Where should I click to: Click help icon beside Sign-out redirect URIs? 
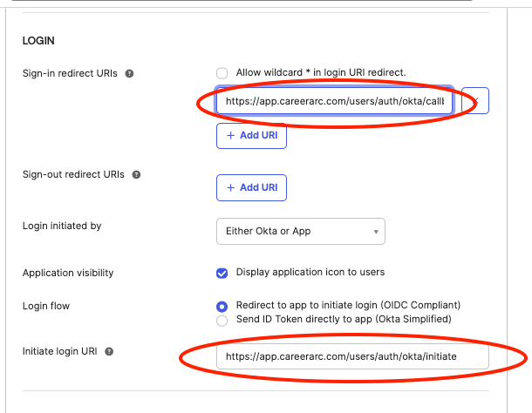(135, 174)
